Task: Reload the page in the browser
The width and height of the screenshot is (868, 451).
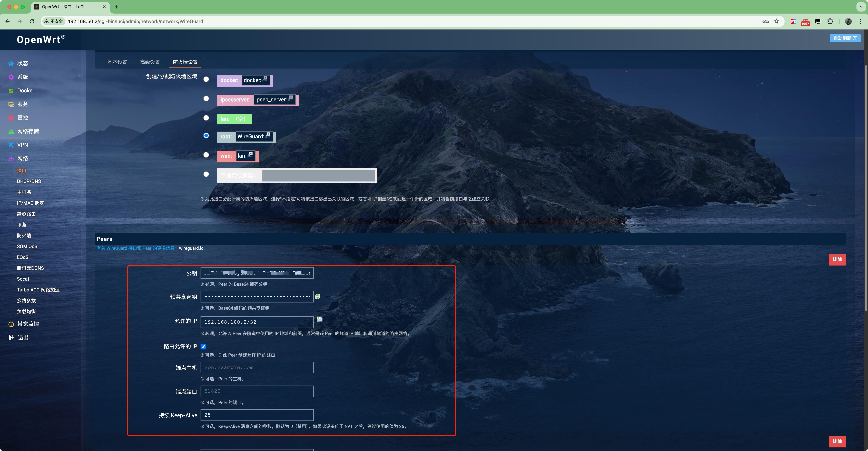Action: 32,21
